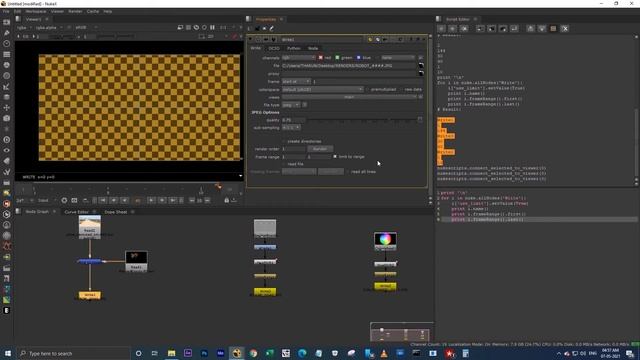Open the file type jpeg dropdown
The width and height of the screenshot is (640, 360).
pyautogui.click(x=291, y=105)
